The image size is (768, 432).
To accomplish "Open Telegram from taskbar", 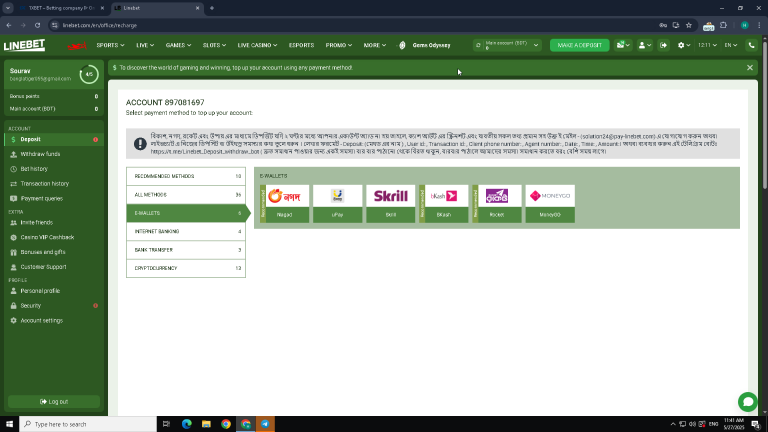I will coord(265,424).
